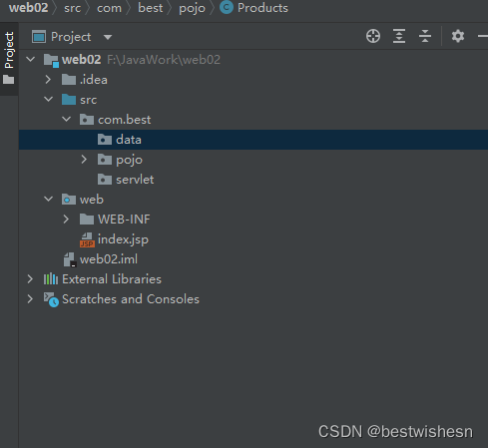Viewport: 488px width, 448px height.
Task: Open the Project panel gear settings
Action: 458,36
